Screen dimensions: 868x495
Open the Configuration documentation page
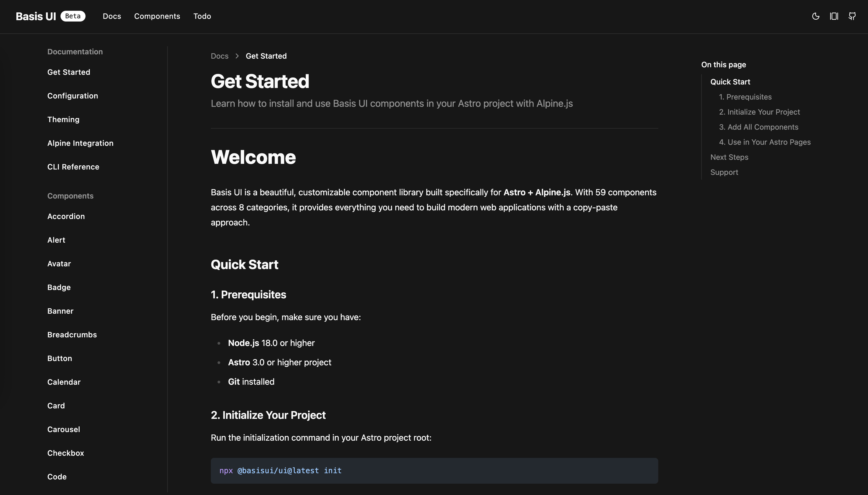72,96
